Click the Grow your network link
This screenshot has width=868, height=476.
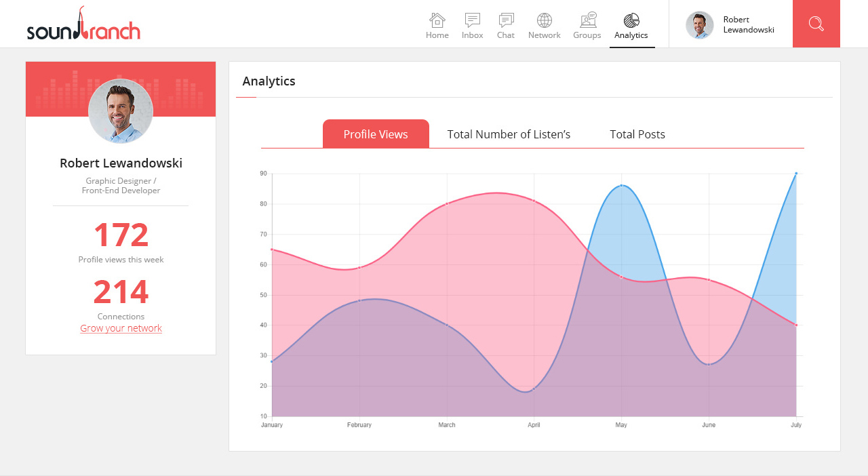coord(121,328)
